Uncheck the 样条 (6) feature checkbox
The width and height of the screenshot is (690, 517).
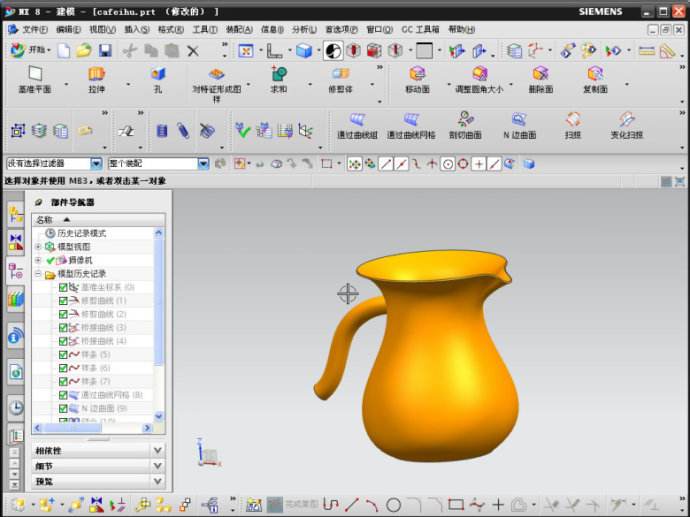point(63,368)
